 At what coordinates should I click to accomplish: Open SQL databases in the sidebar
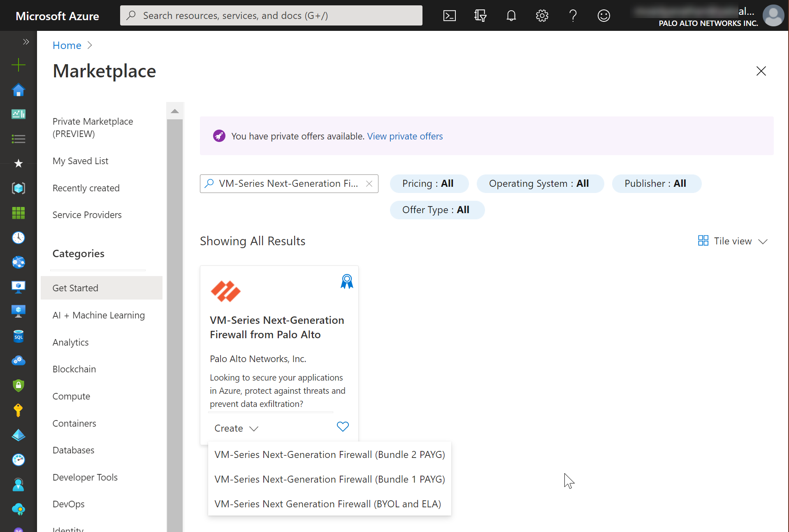pos(19,336)
